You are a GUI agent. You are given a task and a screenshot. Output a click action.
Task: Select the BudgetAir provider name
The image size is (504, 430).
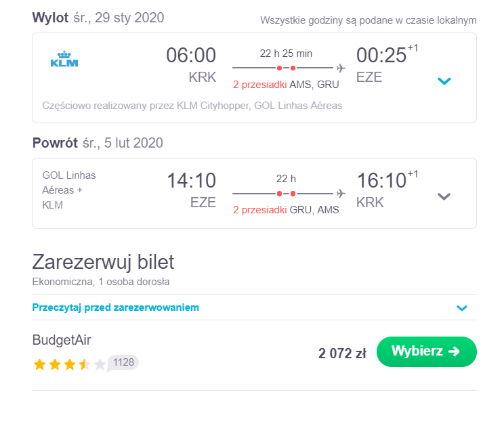pyautogui.click(x=62, y=340)
